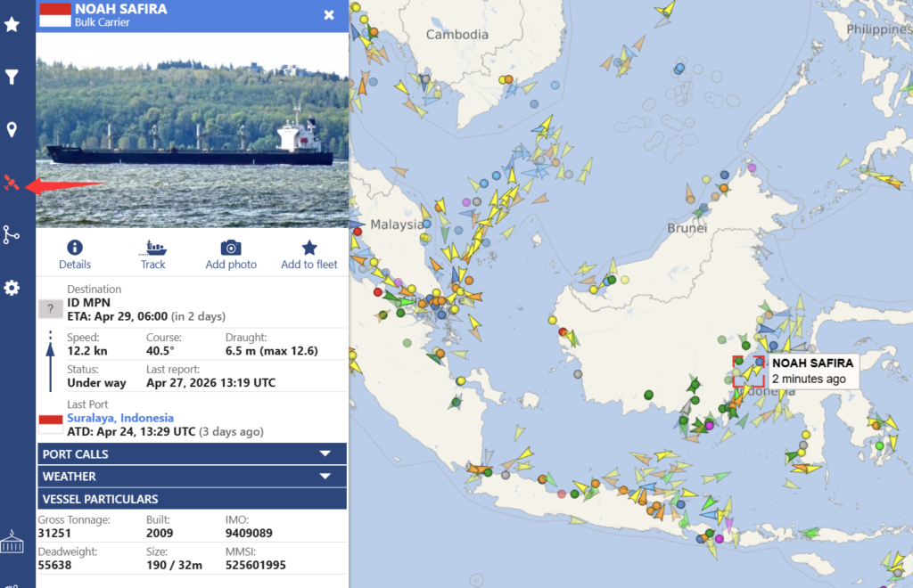913x588 pixels.
Task: Open the favorites star in the sidebar
Action: click(x=12, y=25)
